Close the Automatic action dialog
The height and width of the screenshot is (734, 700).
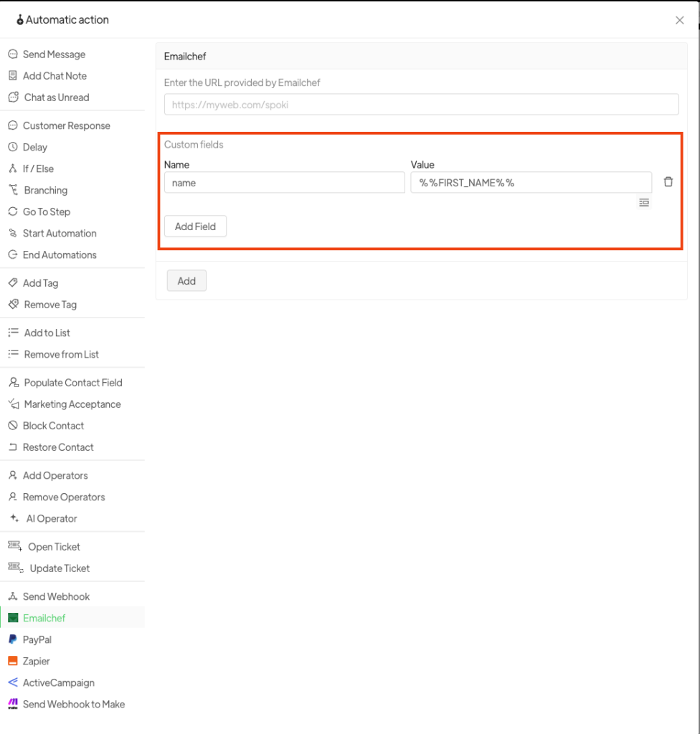tap(679, 20)
